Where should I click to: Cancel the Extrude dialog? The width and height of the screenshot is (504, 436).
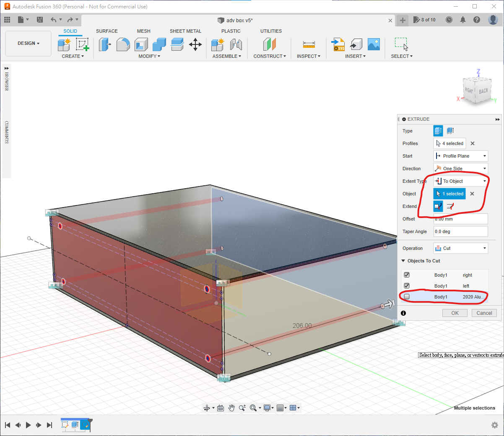coord(484,313)
